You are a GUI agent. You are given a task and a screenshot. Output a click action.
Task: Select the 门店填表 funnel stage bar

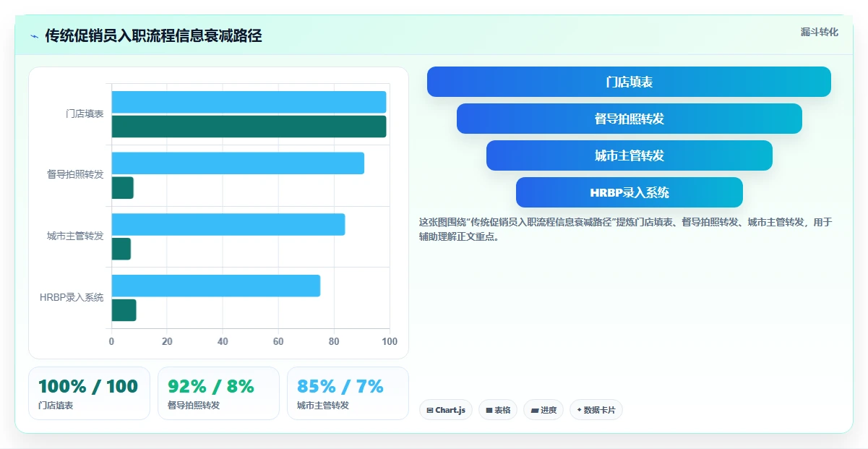[629, 82]
